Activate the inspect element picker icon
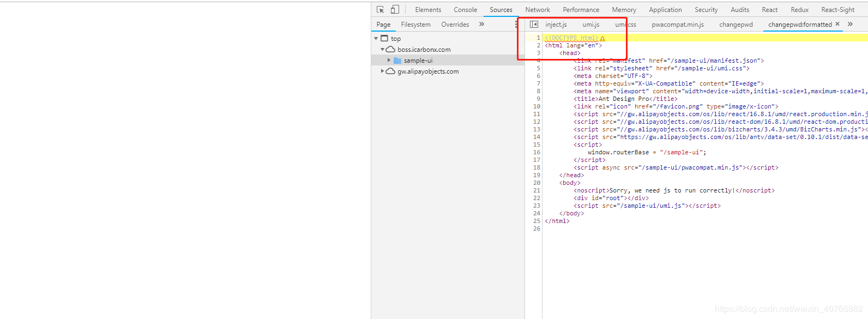868x319 pixels. pyautogui.click(x=381, y=10)
